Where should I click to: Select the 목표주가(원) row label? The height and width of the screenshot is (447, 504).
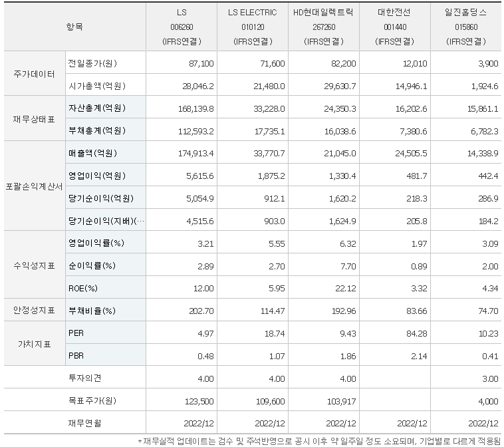pyautogui.click(x=92, y=400)
